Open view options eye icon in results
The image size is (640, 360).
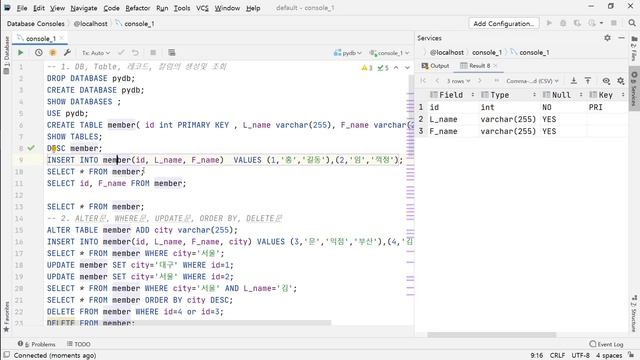pyautogui.click(x=606, y=81)
